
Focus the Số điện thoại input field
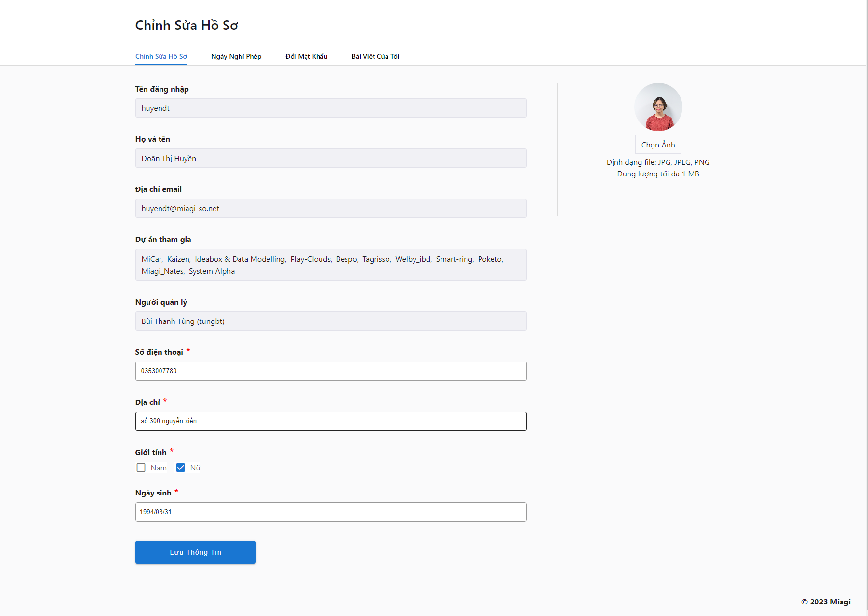(331, 371)
